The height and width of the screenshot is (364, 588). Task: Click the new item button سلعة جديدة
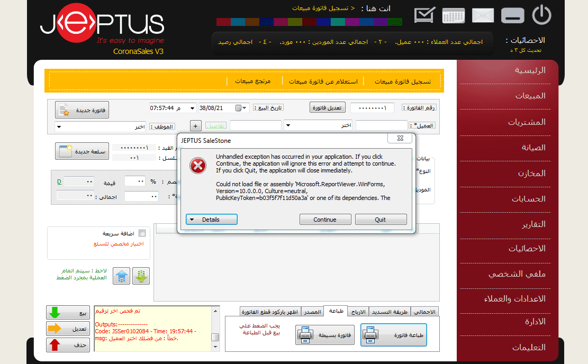click(x=82, y=151)
